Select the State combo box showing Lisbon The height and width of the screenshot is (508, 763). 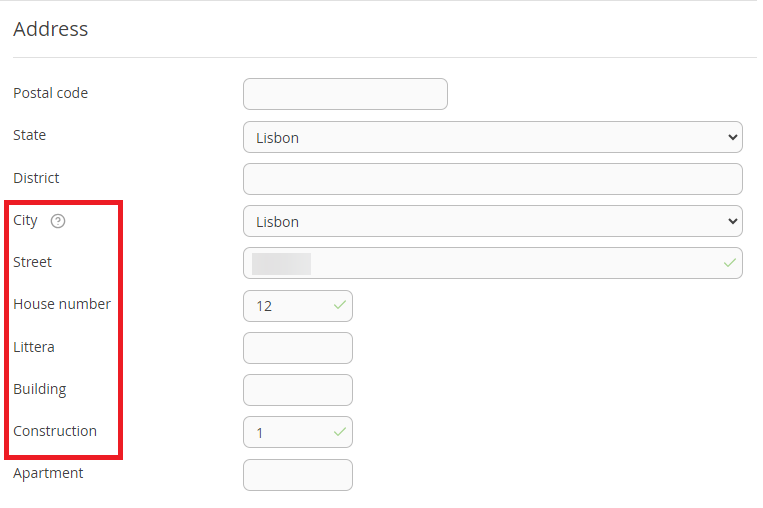[x=492, y=137]
